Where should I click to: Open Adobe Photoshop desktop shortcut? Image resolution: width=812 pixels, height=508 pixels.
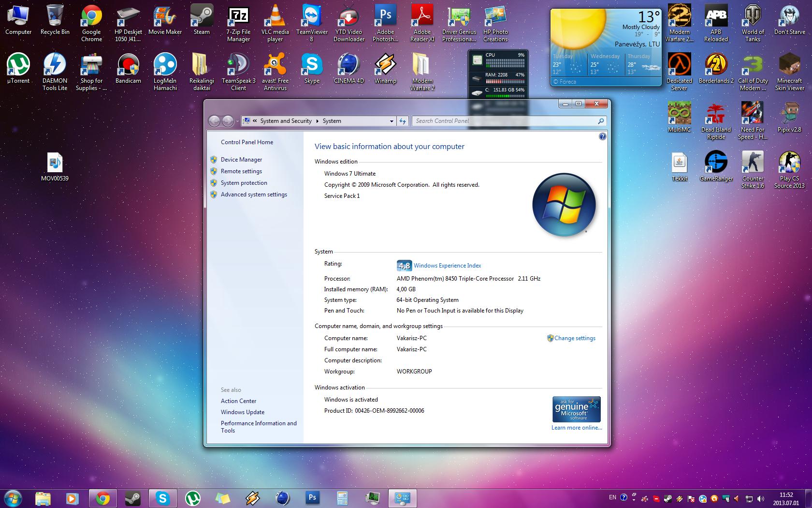click(385, 23)
